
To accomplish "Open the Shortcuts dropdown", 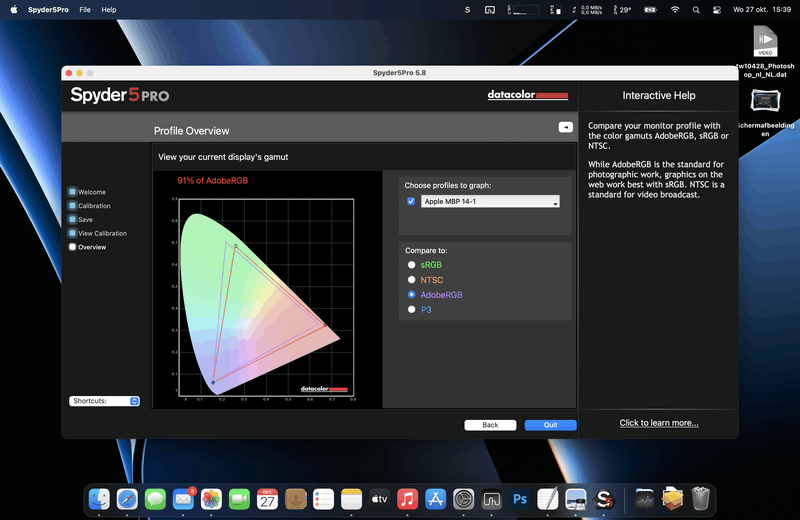I will [104, 401].
